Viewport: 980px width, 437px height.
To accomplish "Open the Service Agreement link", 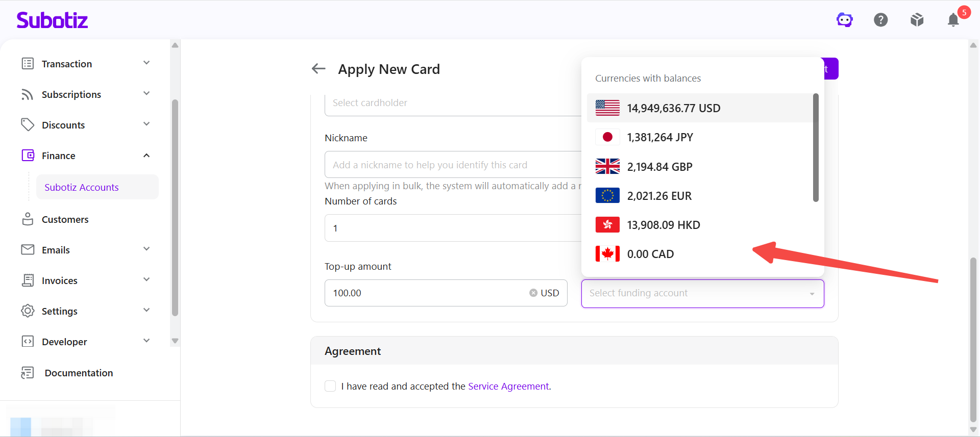I will 509,386.
